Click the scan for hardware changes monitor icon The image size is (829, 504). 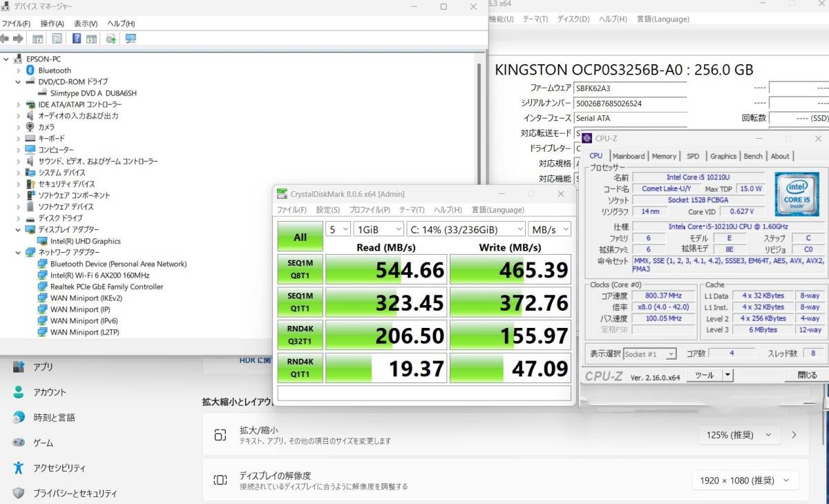(131, 39)
